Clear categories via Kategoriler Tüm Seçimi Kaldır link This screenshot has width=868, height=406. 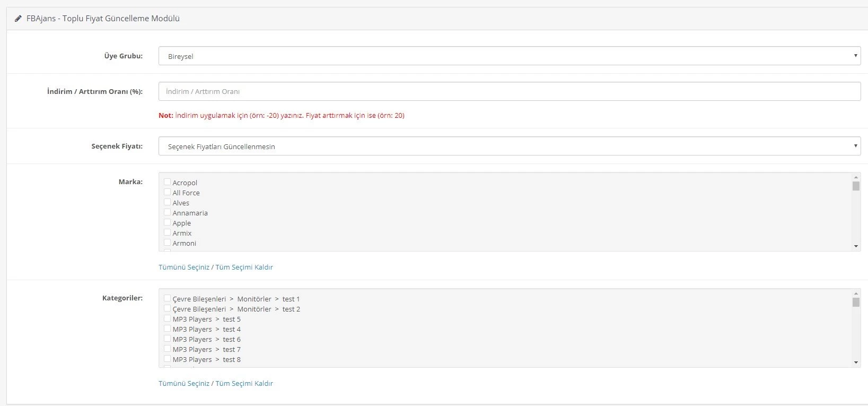click(x=244, y=383)
